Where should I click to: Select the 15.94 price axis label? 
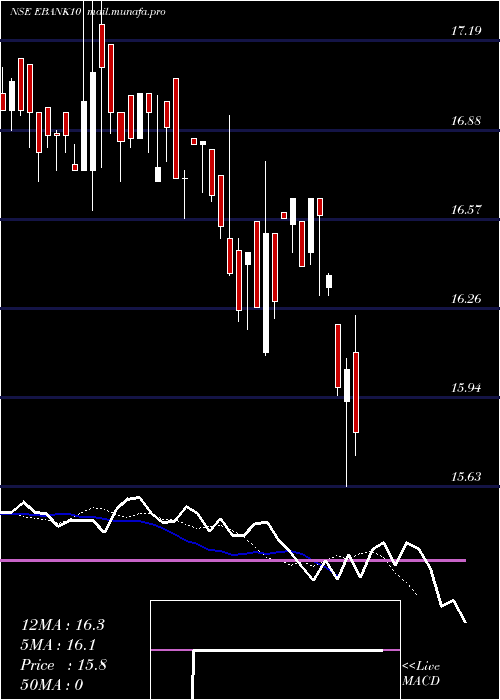click(467, 387)
